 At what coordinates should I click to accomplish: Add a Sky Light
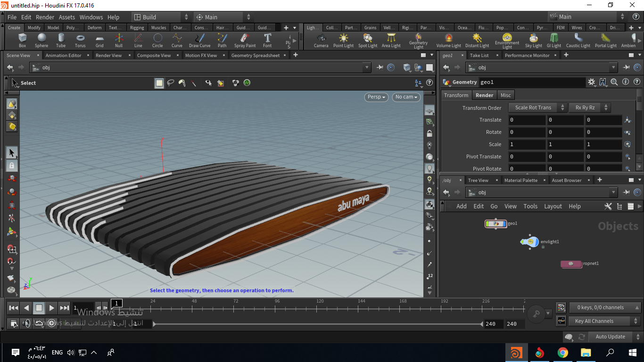pyautogui.click(x=534, y=40)
